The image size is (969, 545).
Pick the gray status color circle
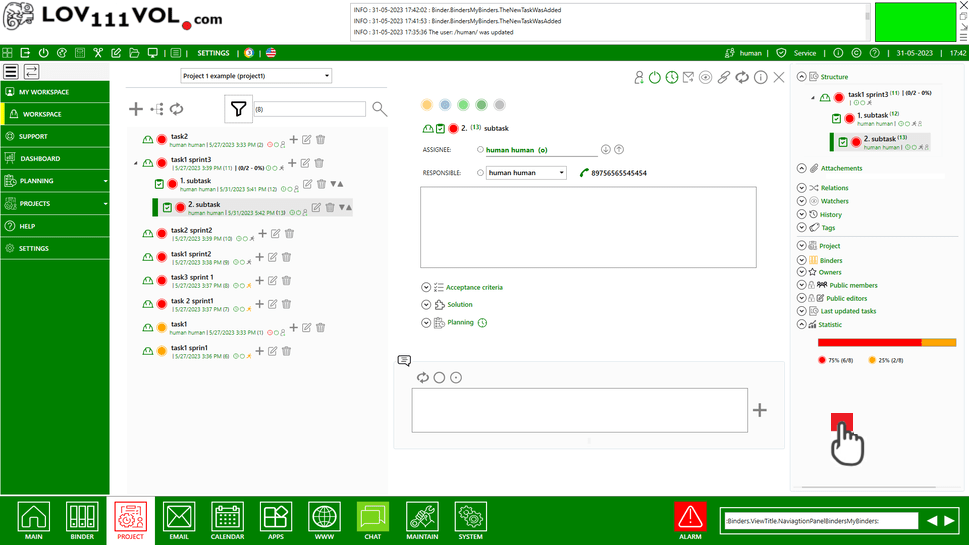pyautogui.click(x=499, y=105)
